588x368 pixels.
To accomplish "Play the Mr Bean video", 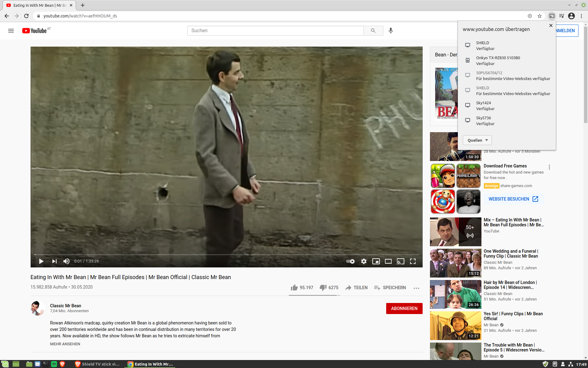I will click(x=41, y=261).
